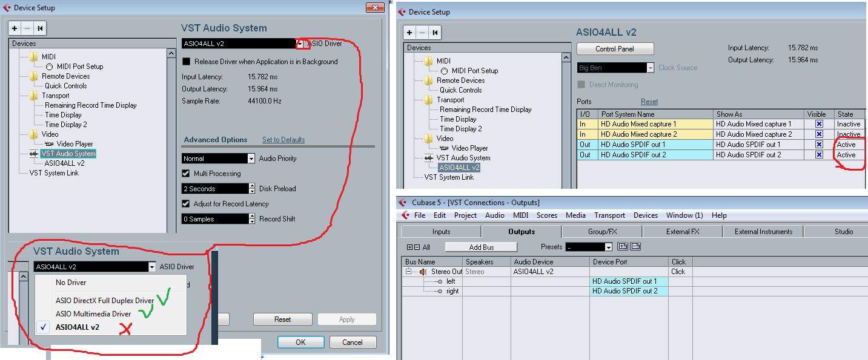Click the Add Bus button
The width and height of the screenshot is (868, 360).
(482, 247)
